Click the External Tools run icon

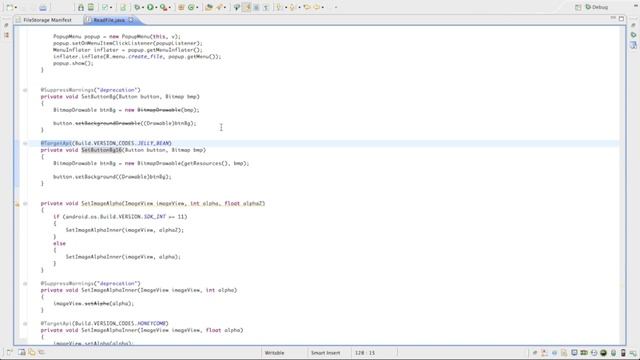point(163,7)
